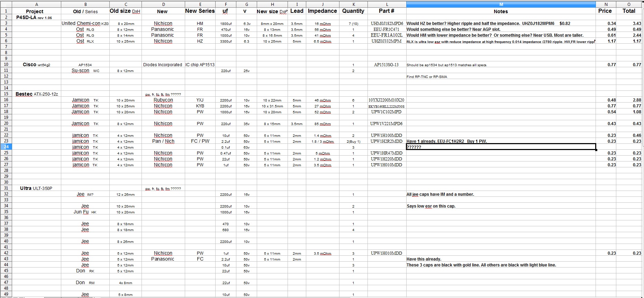Select the 'Rubycon' cell
The image size is (644, 298).
(163, 100)
